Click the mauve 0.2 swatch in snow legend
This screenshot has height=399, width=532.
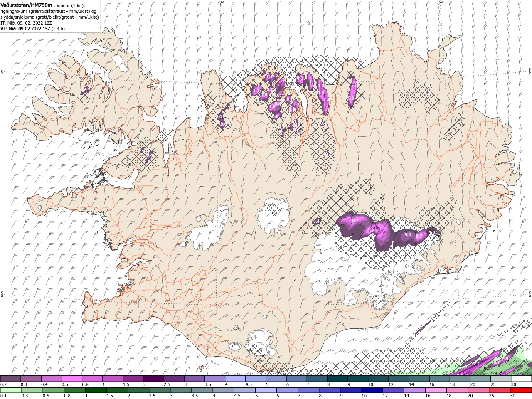[11, 379]
